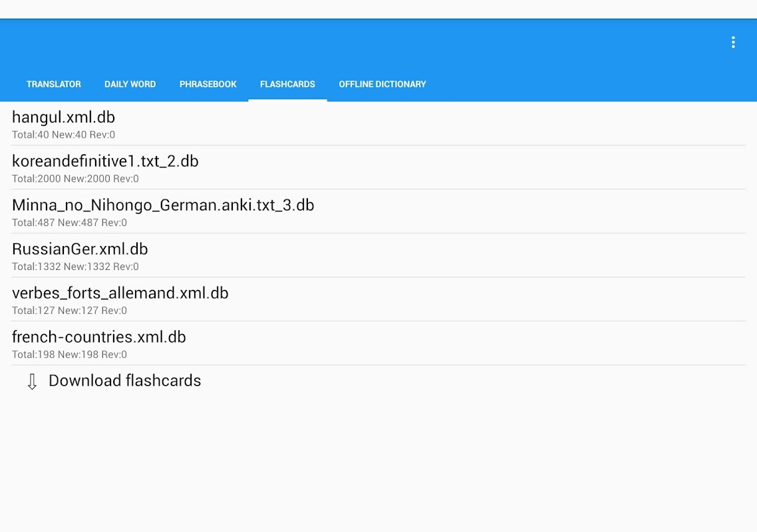Tap the Total:198 New:198 stats line
Viewport: 757px width, 532px height.
click(70, 354)
